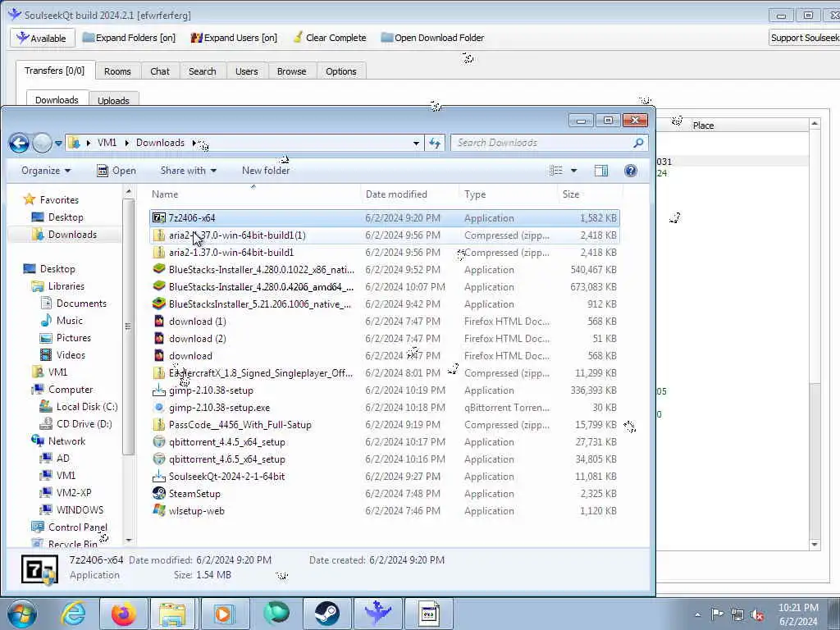Toggle Expand Folders [on] in SoulseekQt
This screenshot has height=630, width=840.
point(129,38)
